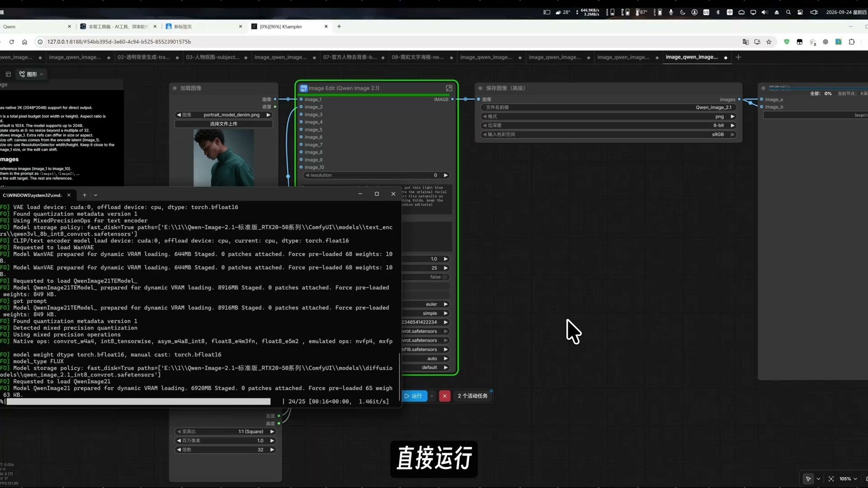Increase the steps value 25 arrow
Screen dimensions: 868x488
point(446,268)
